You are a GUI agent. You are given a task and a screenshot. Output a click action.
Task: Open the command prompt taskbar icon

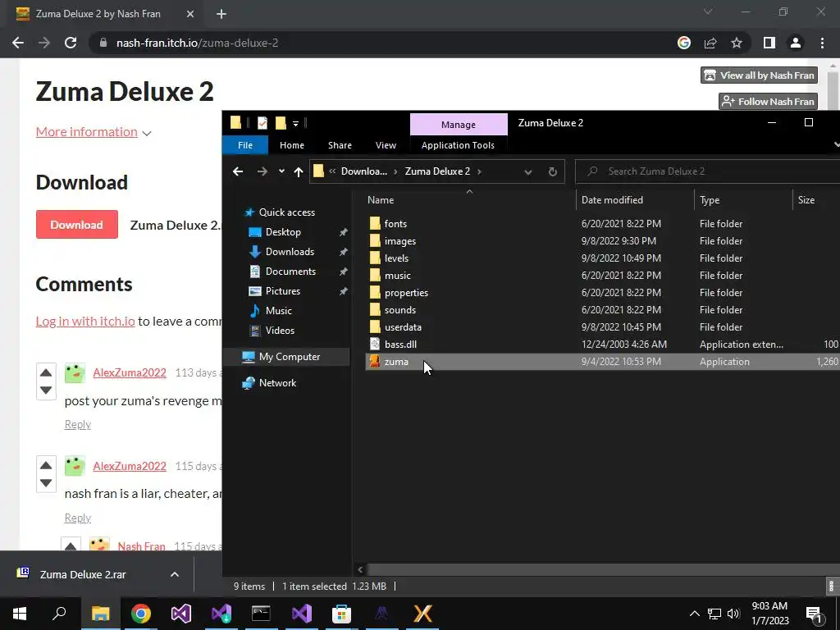tap(261, 614)
